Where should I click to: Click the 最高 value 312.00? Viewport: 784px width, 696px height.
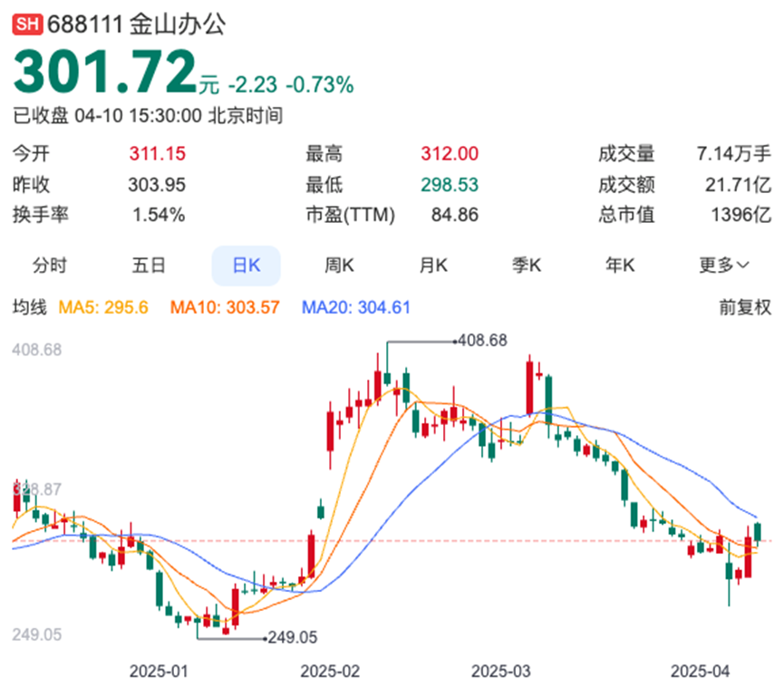pos(450,153)
